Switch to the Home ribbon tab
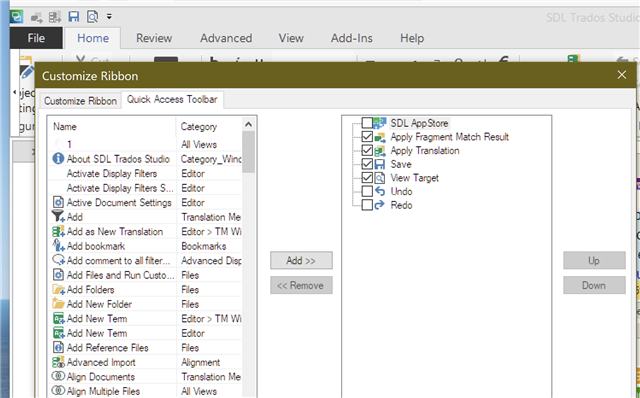 pos(93,38)
